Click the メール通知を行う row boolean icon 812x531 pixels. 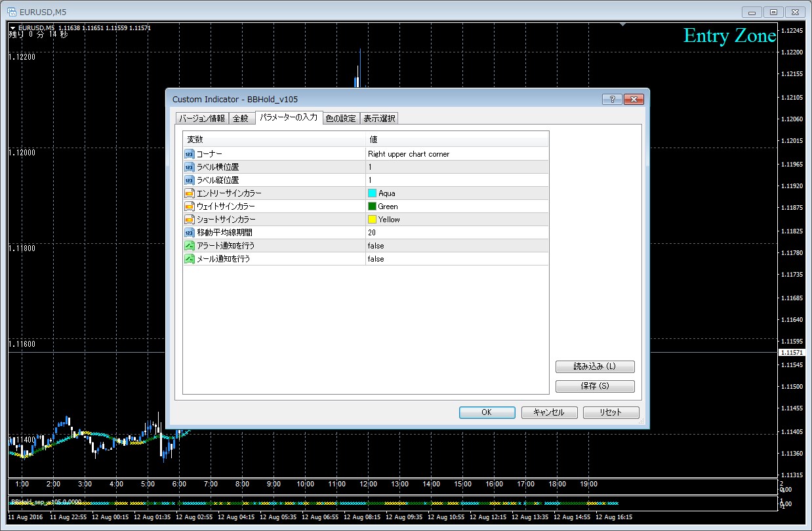pyautogui.click(x=190, y=259)
